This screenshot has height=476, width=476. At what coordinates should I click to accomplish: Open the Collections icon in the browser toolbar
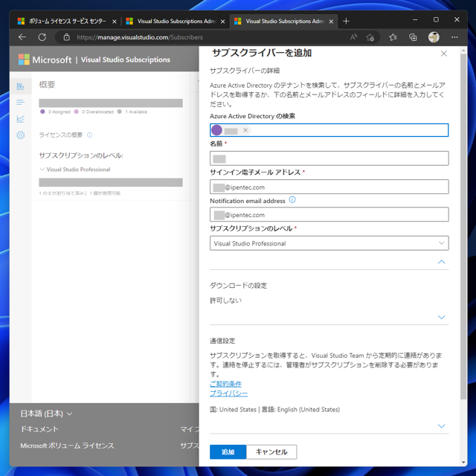click(x=413, y=37)
